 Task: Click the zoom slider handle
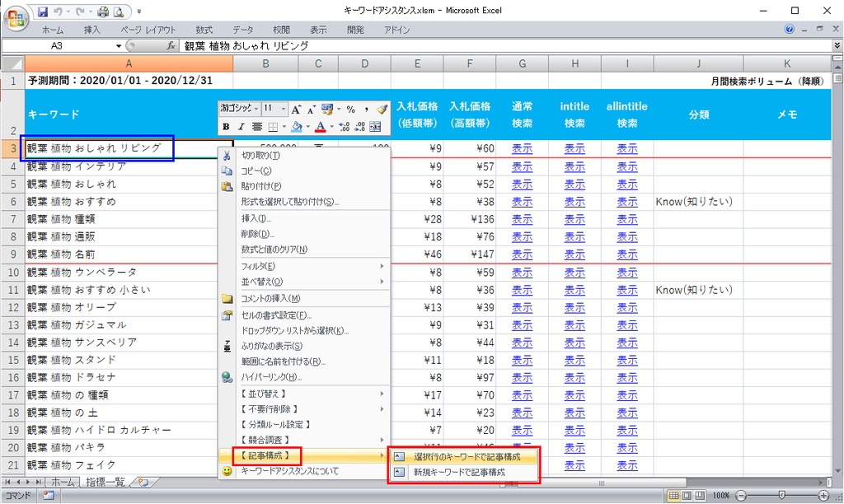point(781,496)
